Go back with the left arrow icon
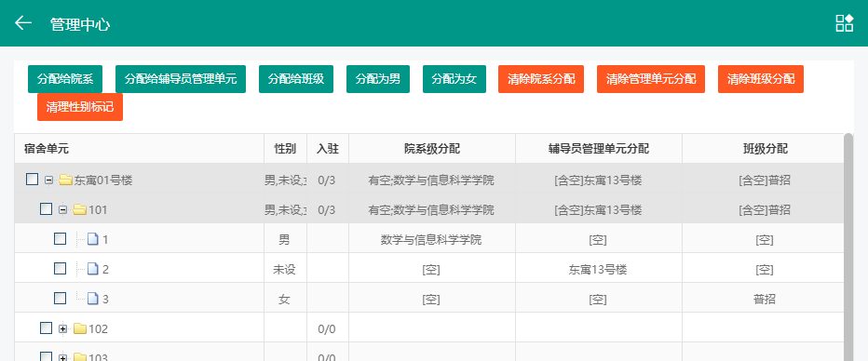The width and height of the screenshot is (868, 361). click(x=22, y=23)
